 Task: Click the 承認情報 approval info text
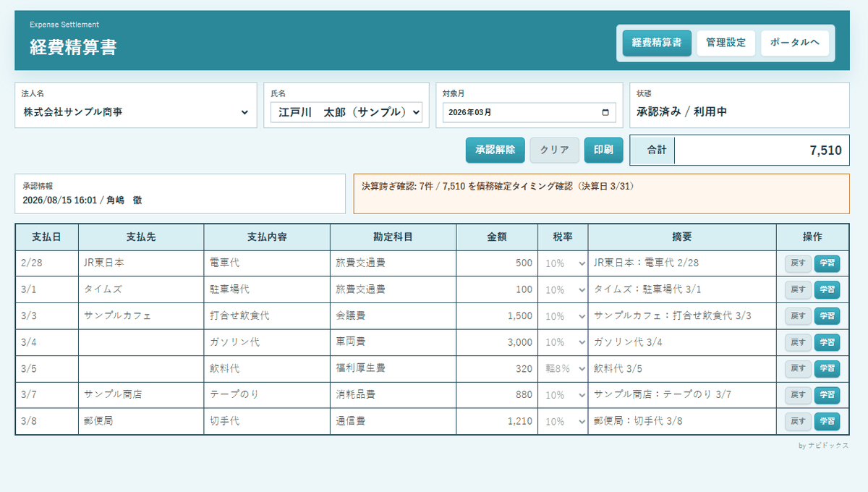[82, 200]
